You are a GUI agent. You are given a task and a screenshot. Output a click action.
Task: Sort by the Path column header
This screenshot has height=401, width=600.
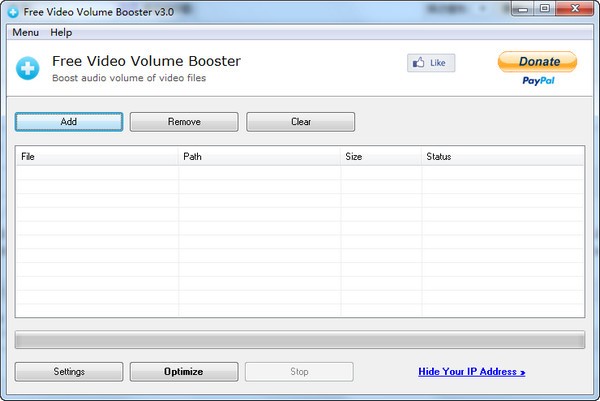[x=259, y=156]
